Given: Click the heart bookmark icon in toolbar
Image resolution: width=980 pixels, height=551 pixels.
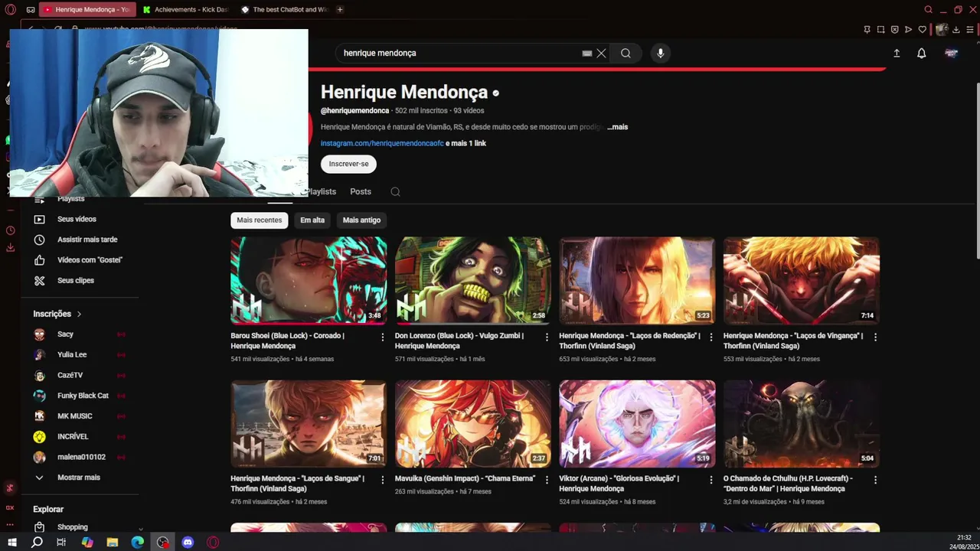Looking at the screenshot, I should coord(922,29).
